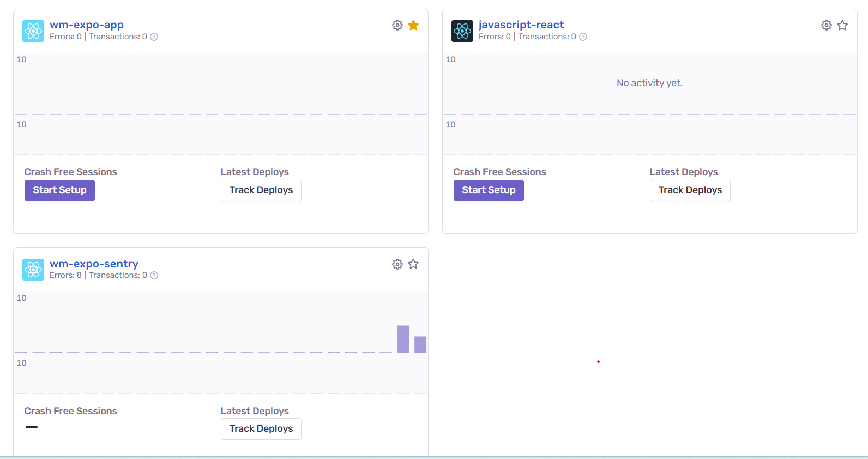The image size is (868, 459).
Task: Click Track Deploys in wm-expo-sentry card
Action: [x=261, y=428]
